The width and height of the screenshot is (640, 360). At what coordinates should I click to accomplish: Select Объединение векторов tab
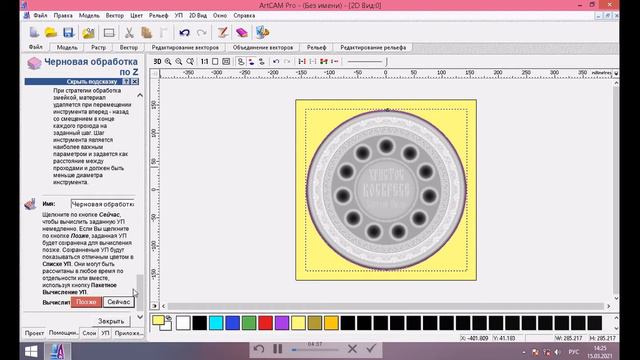[263, 47]
